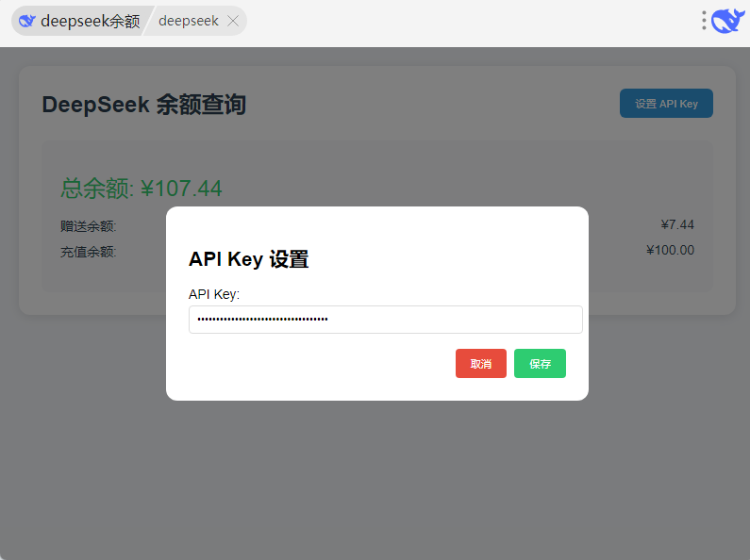Focus the API Key password field
Viewport: 750px width, 560px height.
(386, 320)
